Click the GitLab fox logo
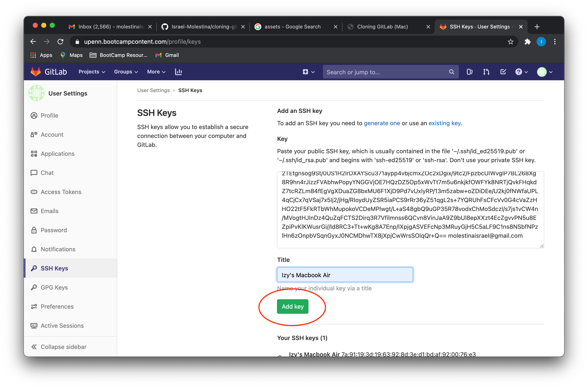The height and width of the screenshot is (388, 588). click(36, 72)
